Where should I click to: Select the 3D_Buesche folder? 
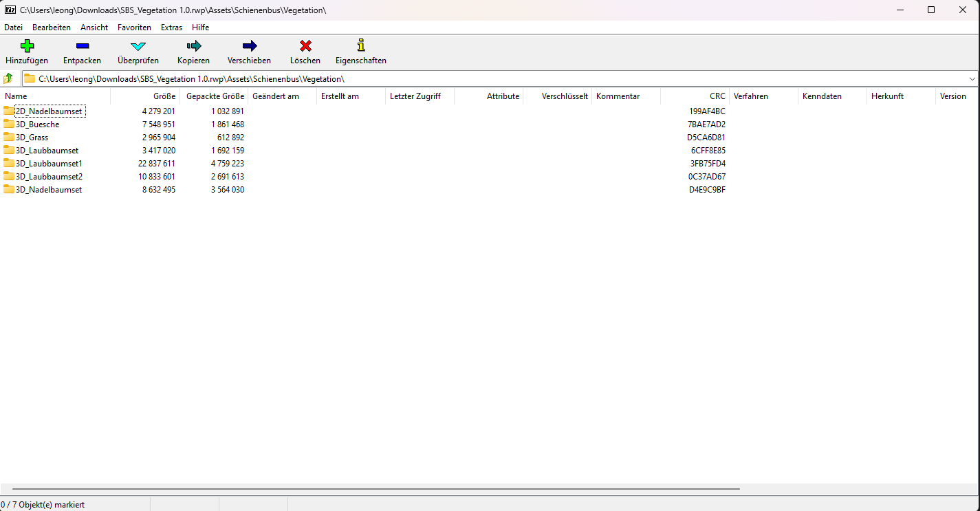pos(37,124)
